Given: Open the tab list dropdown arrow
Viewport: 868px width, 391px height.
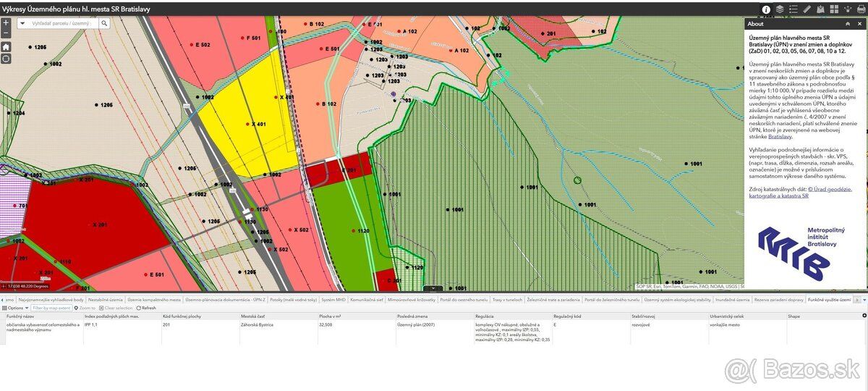Looking at the screenshot, I should point(864,299).
